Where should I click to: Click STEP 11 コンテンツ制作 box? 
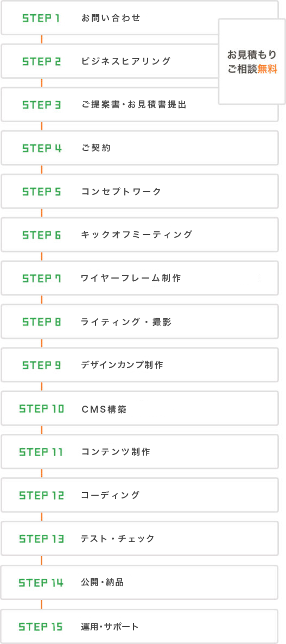coord(139,452)
